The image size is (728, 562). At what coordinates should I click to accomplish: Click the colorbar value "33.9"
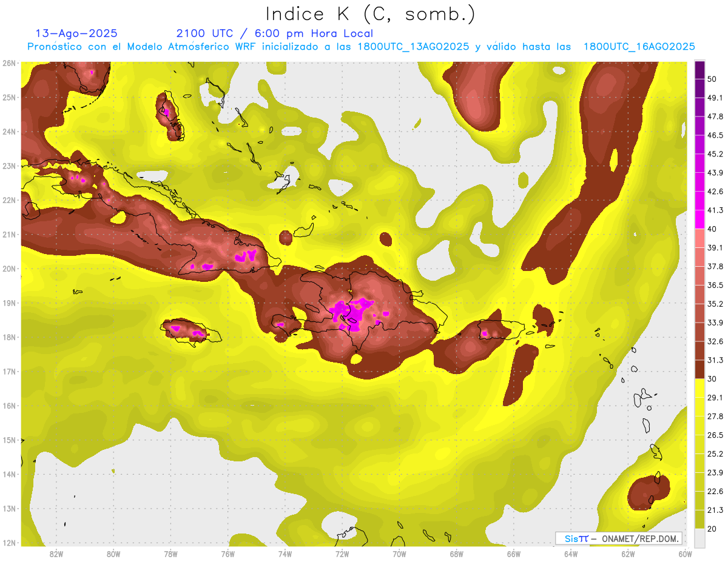pyautogui.click(x=715, y=323)
